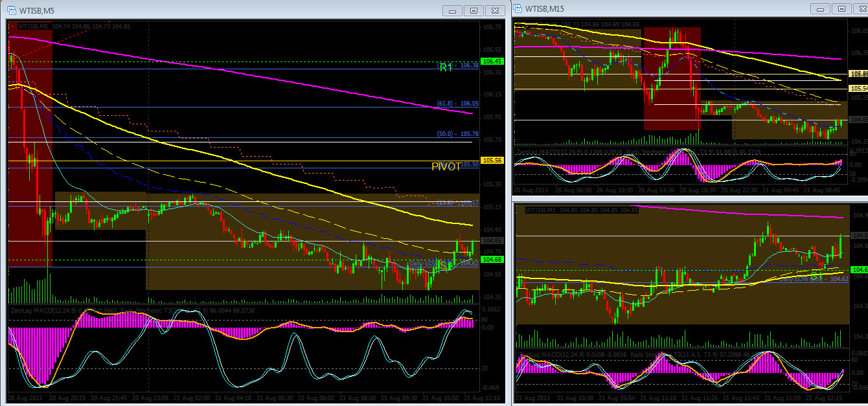Click the WTISB,M5 window chart icon
Viewport: 868px width, 406px height.
12,9
